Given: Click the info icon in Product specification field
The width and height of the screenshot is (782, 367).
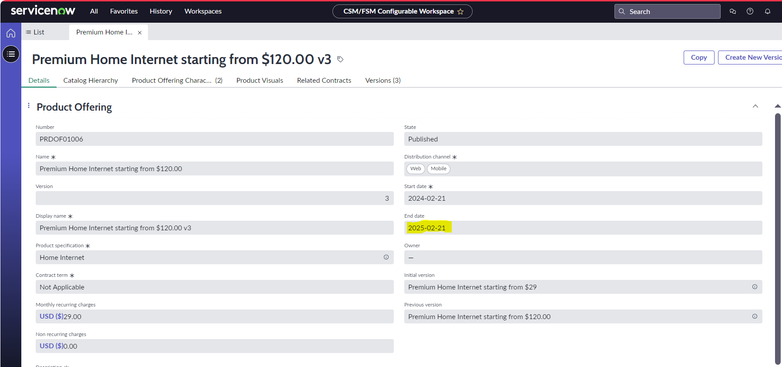Looking at the screenshot, I should 386,257.
